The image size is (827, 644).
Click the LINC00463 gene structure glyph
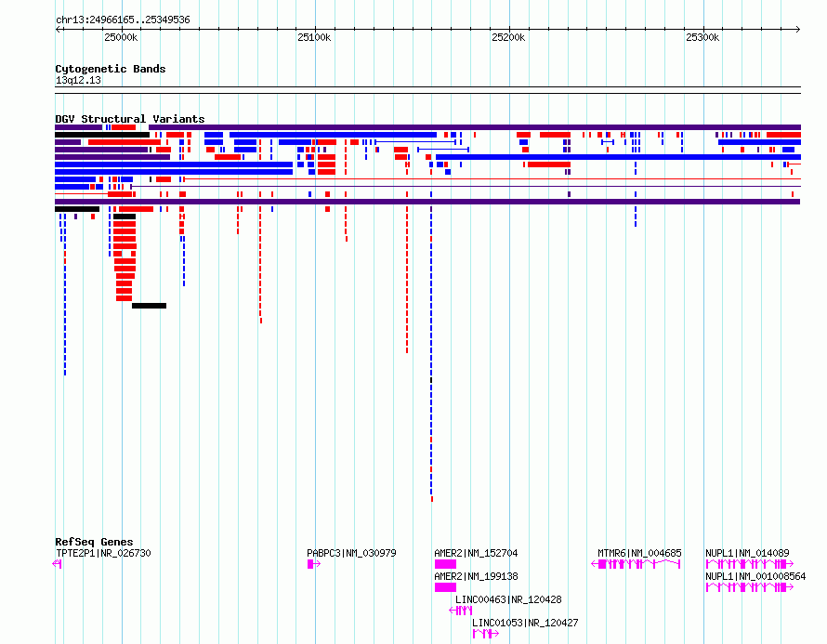pyautogui.click(x=461, y=611)
